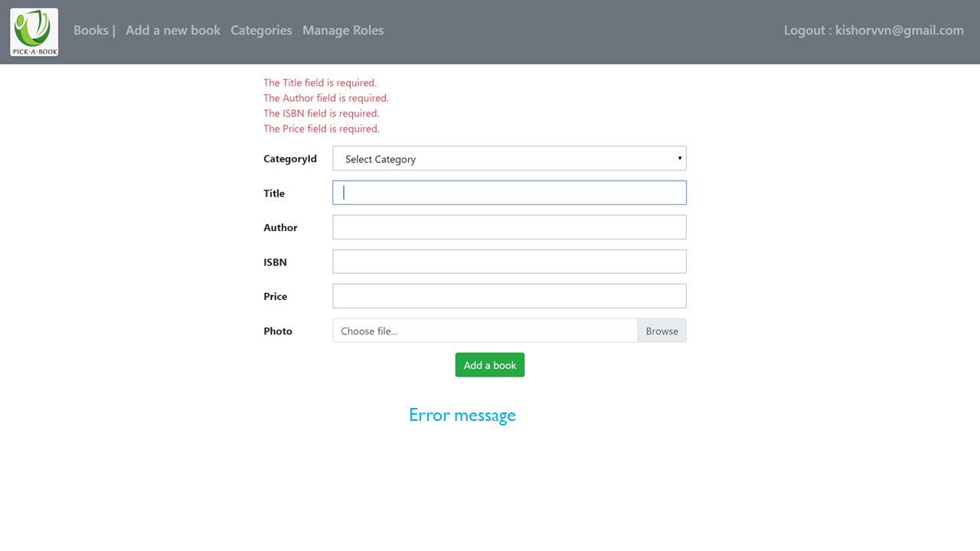Click the Title field is required error
This screenshot has height=551, width=980.
tap(320, 83)
